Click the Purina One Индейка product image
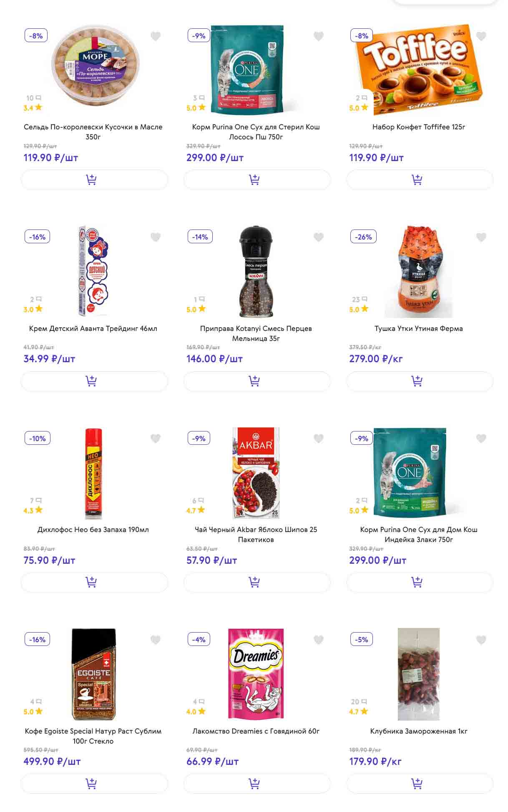The height and width of the screenshot is (812, 508). click(410, 472)
